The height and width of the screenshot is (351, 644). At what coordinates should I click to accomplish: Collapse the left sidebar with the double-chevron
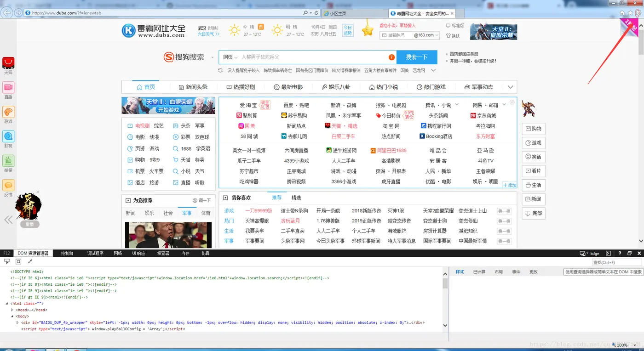8,220
